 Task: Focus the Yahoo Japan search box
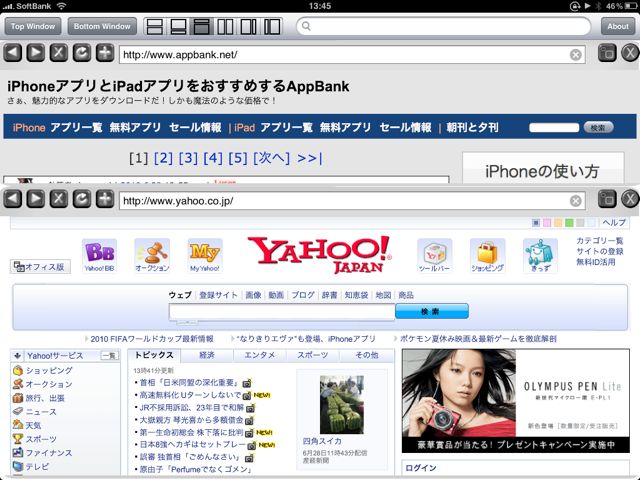click(282, 311)
